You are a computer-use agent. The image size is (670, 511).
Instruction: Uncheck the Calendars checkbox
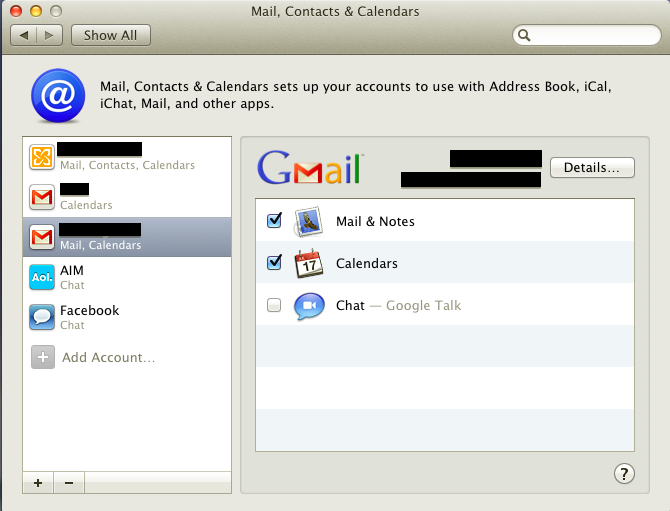274,262
